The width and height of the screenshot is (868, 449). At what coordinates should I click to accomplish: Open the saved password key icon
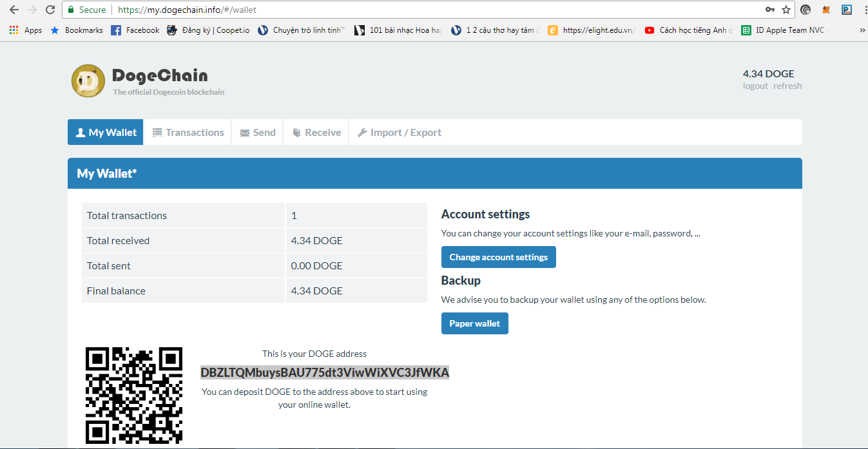[x=770, y=10]
